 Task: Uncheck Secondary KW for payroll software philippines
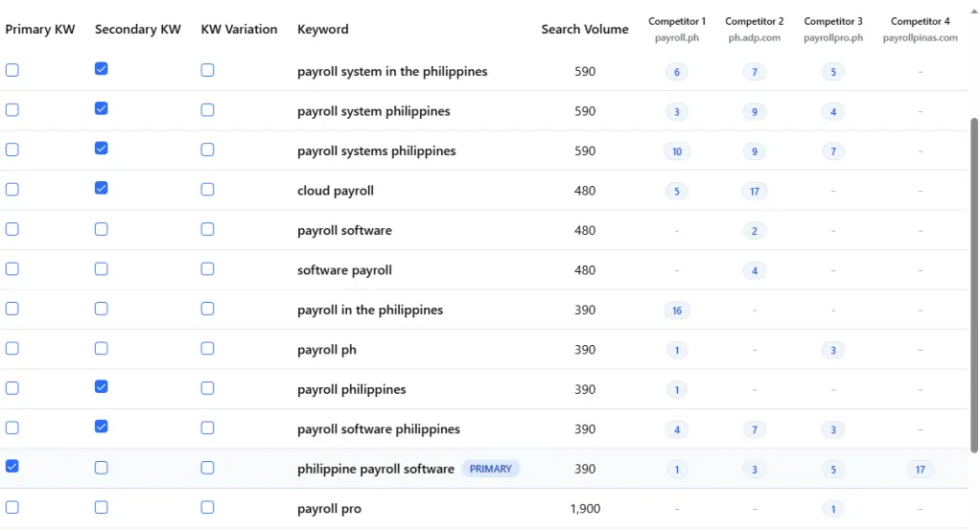102,427
